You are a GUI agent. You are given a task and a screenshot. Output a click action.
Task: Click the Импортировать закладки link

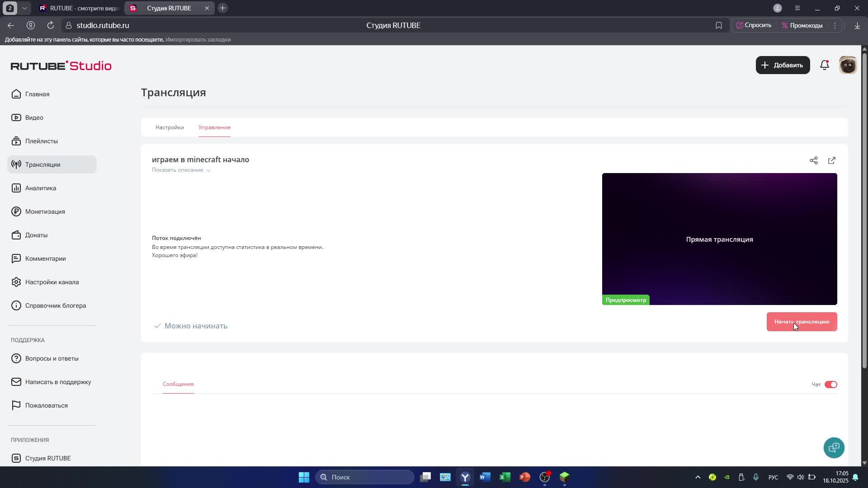click(198, 40)
